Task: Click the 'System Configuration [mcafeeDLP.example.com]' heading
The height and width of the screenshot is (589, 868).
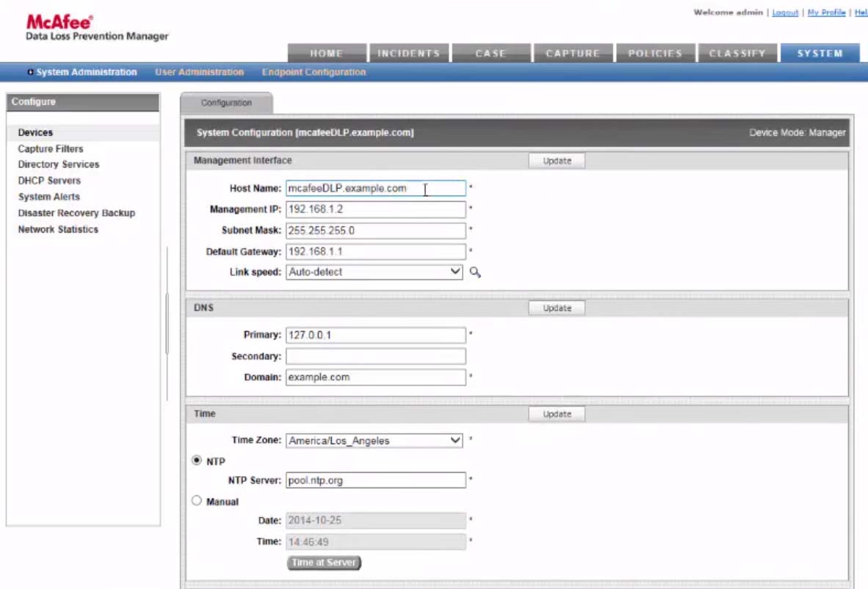Action: 305,133
